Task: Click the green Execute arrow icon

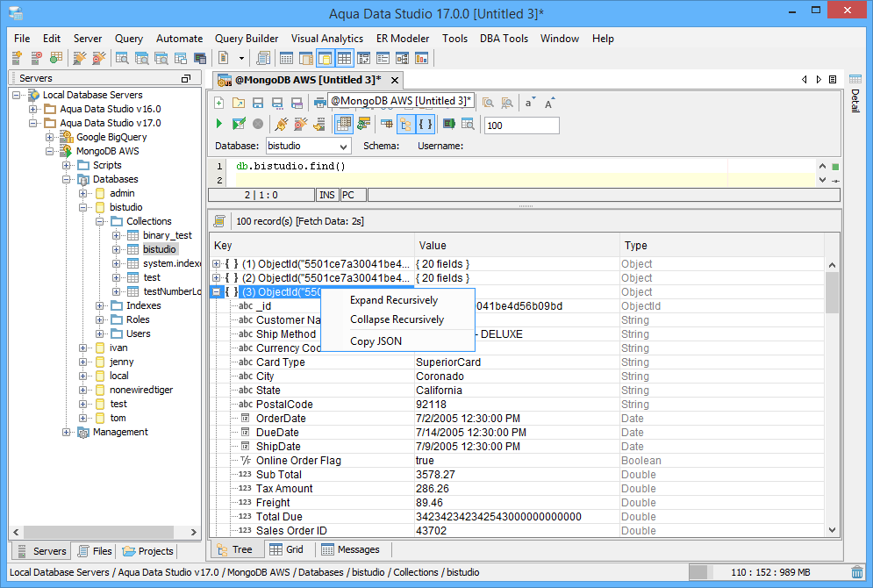Action: pyautogui.click(x=218, y=124)
